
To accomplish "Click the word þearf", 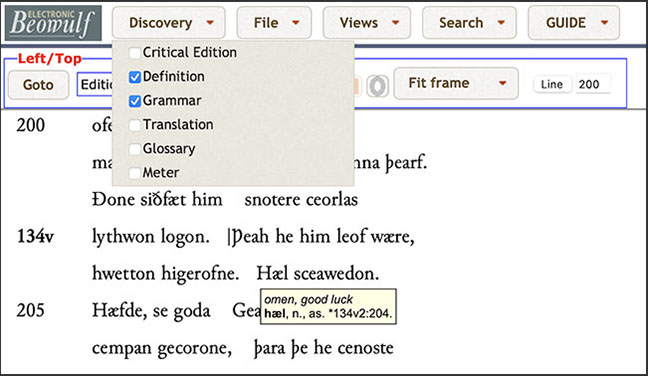I will (x=406, y=163).
